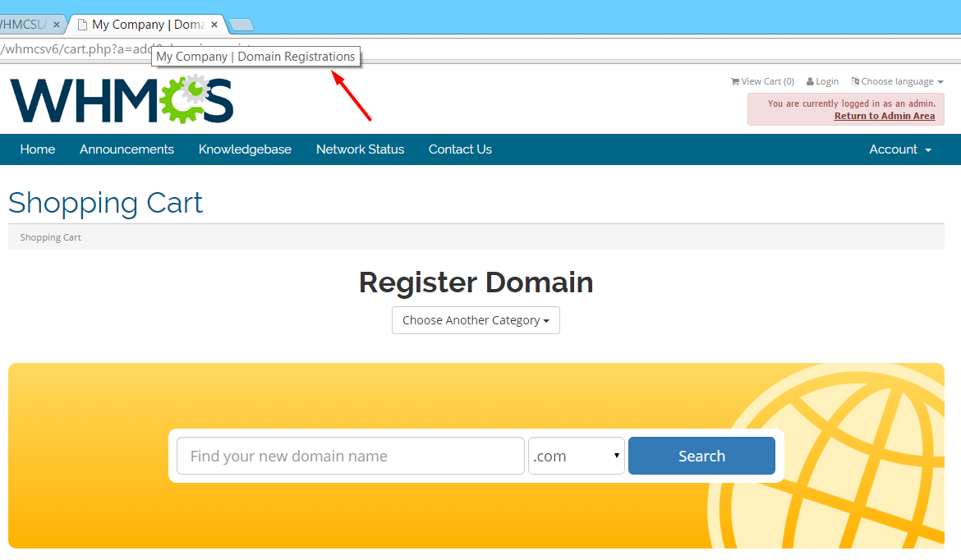Click the Shopping Cart breadcrumb
961x560 pixels.
(x=50, y=237)
